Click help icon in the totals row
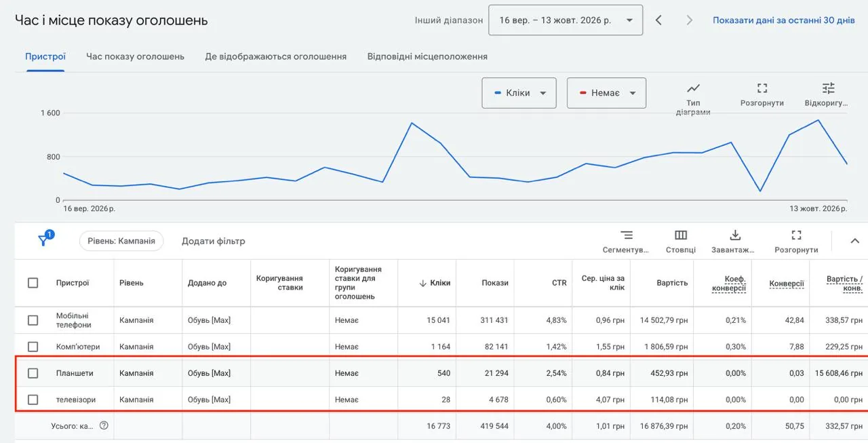The image size is (868, 443). pos(104,425)
